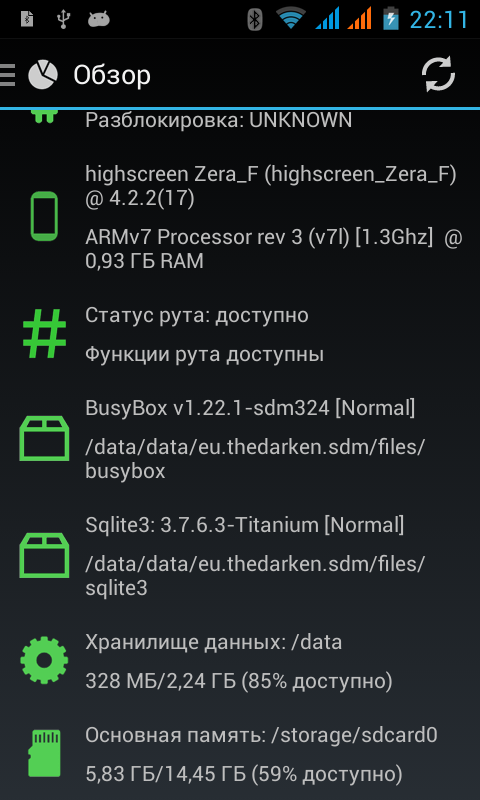Tap the Android debug notification icon
Screen dimensions: 480x800
[x=99, y=19]
